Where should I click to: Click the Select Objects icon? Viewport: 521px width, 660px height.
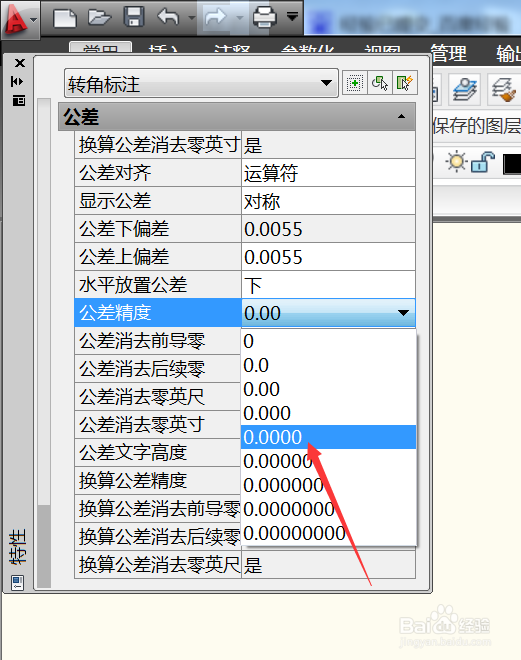380,83
